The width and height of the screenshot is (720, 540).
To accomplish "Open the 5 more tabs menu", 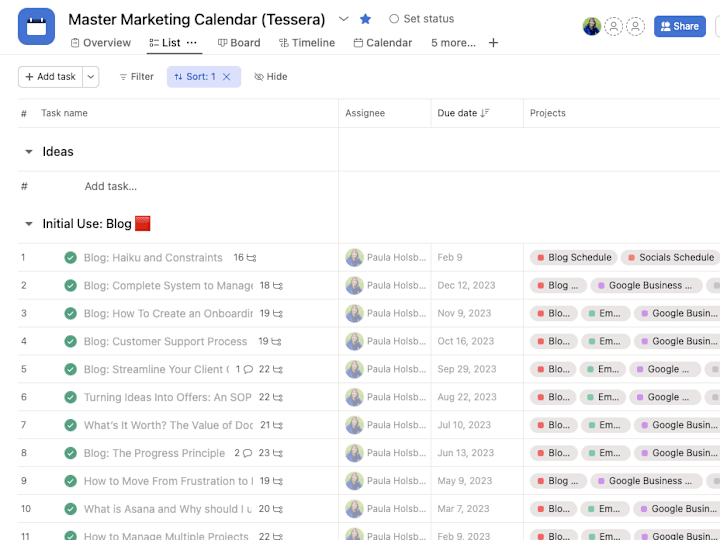I will (x=453, y=43).
